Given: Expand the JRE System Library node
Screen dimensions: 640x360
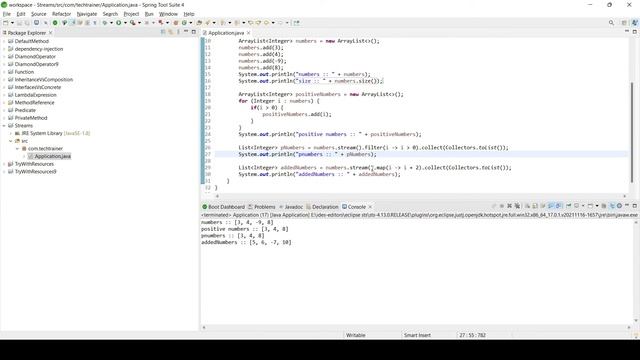Looking at the screenshot, I should (11, 133).
